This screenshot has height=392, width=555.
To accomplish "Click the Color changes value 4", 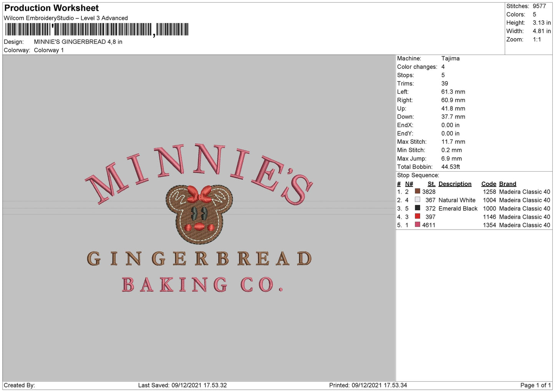I will (x=443, y=67).
